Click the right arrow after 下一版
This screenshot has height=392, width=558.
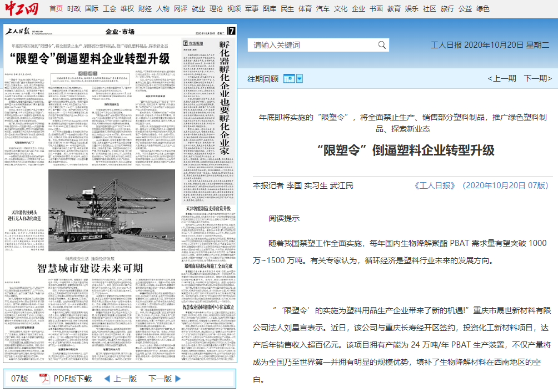[178, 379]
